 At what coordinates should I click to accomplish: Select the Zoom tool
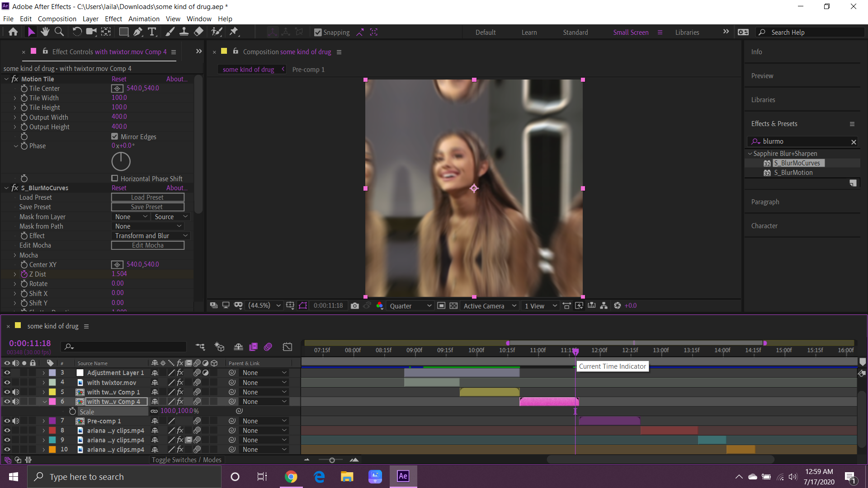point(59,32)
